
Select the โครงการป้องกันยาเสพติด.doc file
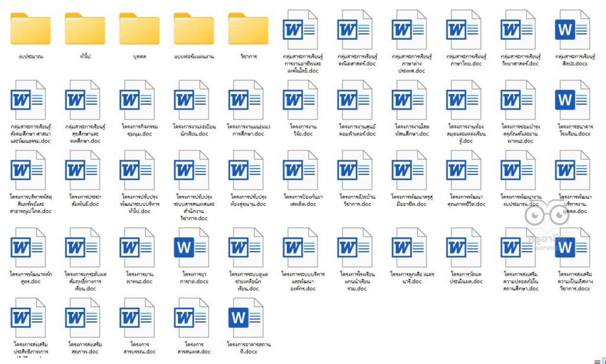[x=300, y=170]
